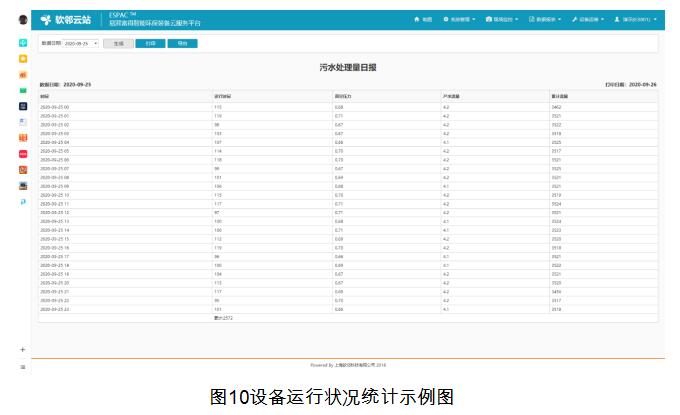680x415 pixels.
Task: Open the red app icon in the sidebar
Action: (x=23, y=154)
